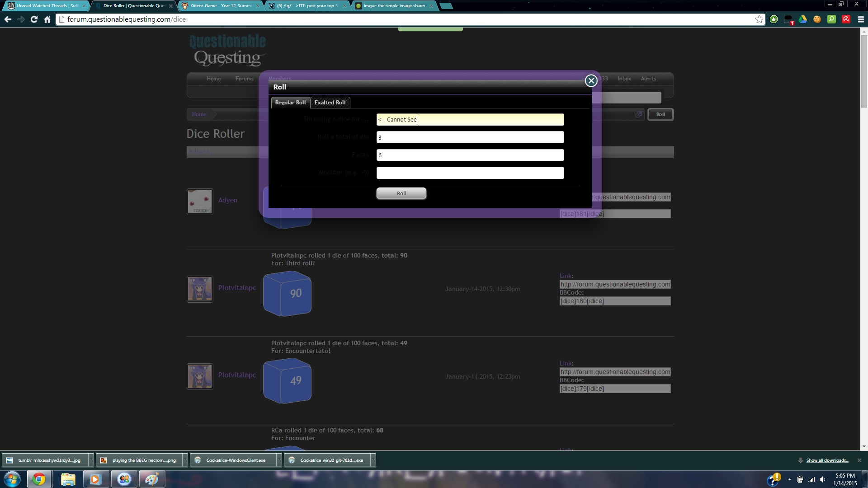Viewport: 868px width, 488px height.
Task: Go to browser home icon
Action: (x=47, y=19)
